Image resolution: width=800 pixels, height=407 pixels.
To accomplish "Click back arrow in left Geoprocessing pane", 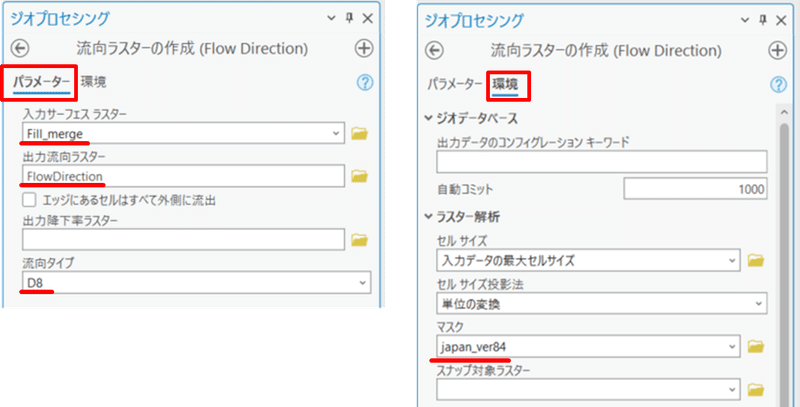I will point(20,49).
